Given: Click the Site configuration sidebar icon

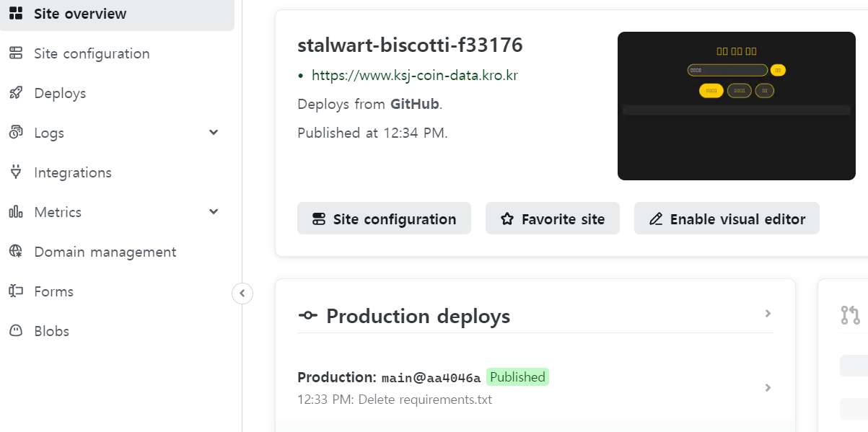Looking at the screenshot, I should coord(16,53).
